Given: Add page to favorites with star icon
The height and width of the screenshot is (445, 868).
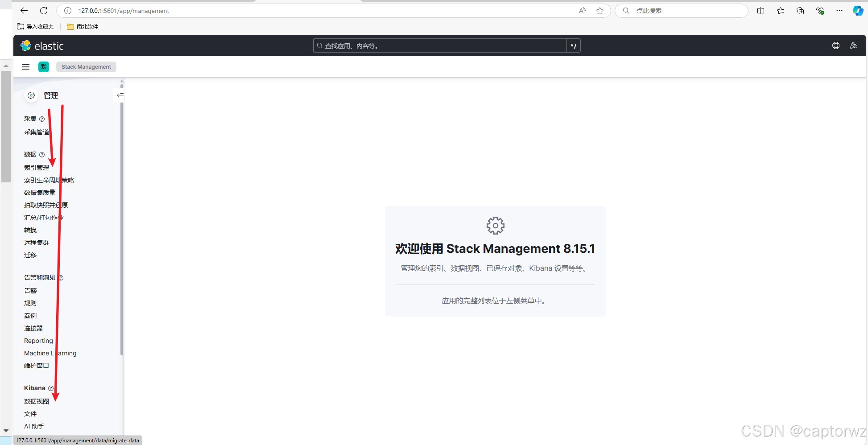Looking at the screenshot, I should click(x=600, y=11).
